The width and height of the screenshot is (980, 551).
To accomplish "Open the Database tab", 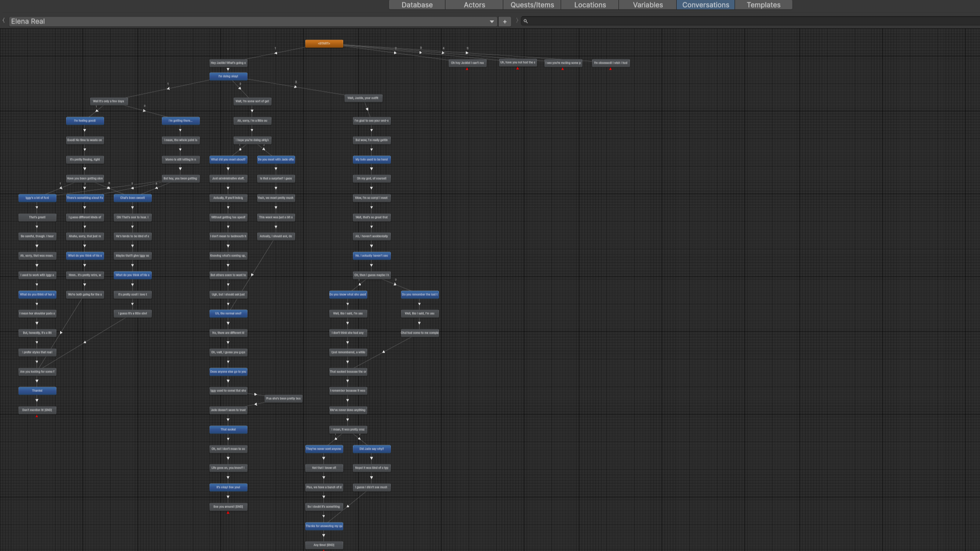I will pyautogui.click(x=417, y=5).
